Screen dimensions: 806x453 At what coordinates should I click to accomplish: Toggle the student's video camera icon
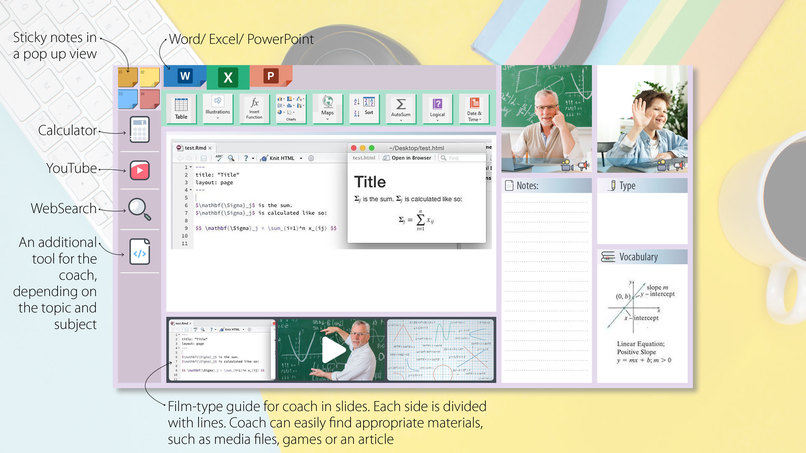663,166
